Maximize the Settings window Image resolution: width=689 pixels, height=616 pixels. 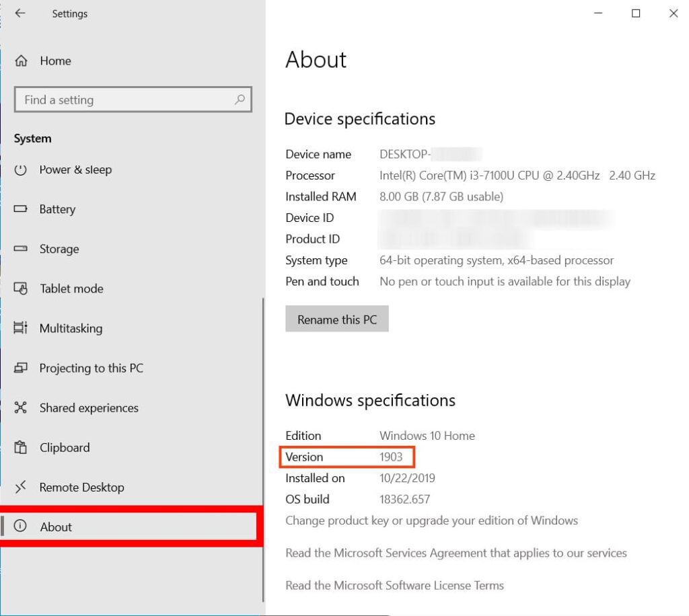[x=636, y=13]
